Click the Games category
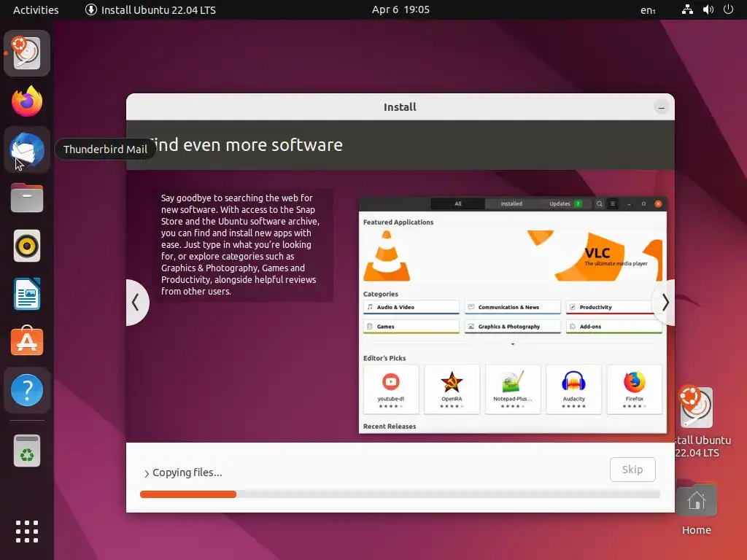This screenshot has width=747, height=560. pyautogui.click(x=411, y=327)
